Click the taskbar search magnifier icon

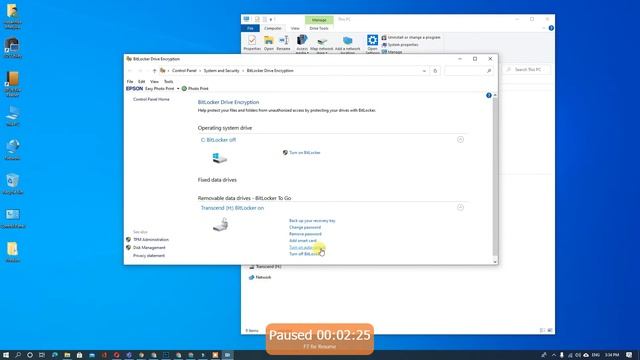[x=18, y=355]
